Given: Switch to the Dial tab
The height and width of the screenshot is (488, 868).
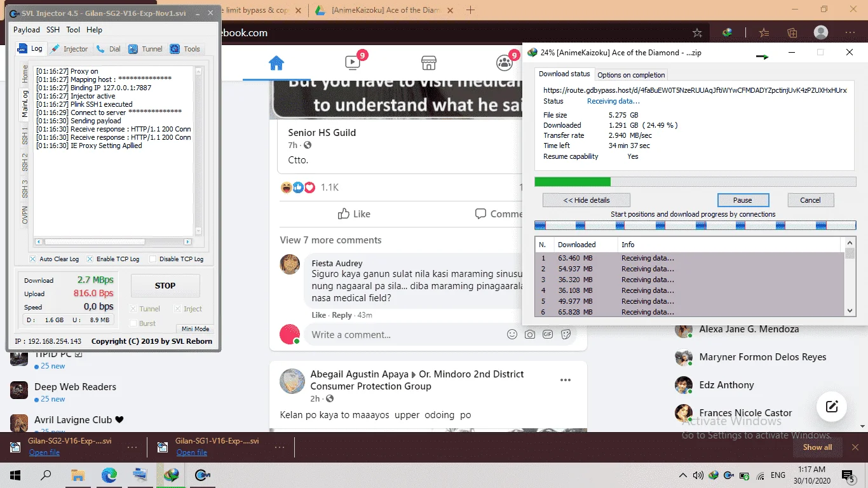Looking at the screenshot, I should click(108, 49).
